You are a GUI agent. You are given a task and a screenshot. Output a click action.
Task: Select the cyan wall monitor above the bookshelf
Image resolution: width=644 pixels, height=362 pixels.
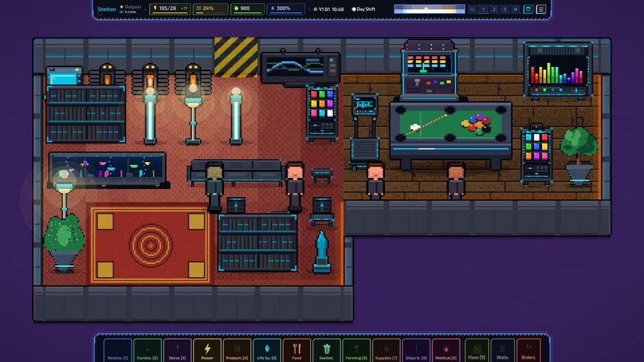tap(64, 77)
